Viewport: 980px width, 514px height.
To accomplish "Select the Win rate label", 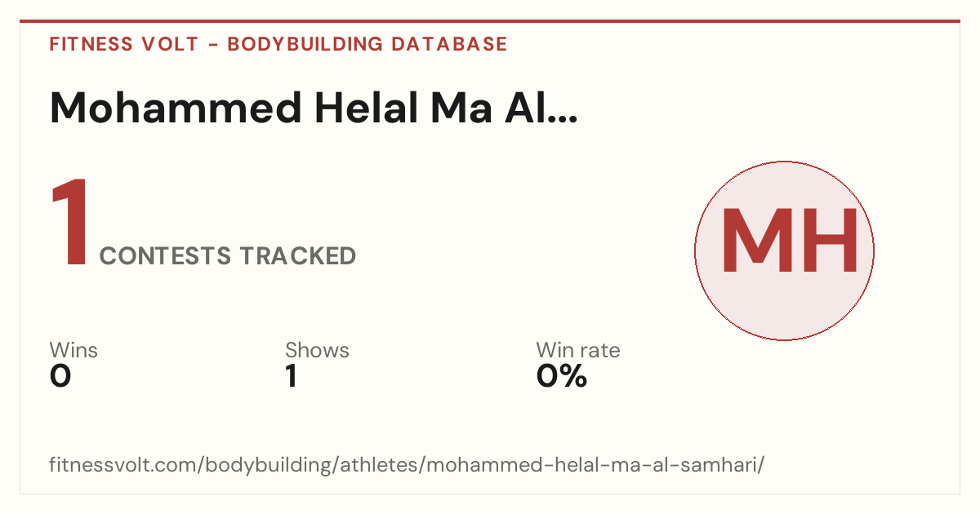I will pos(577,351).
